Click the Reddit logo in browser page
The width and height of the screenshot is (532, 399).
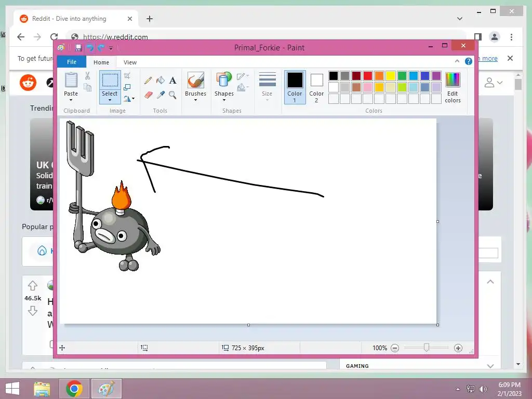[x=28, y=83]
